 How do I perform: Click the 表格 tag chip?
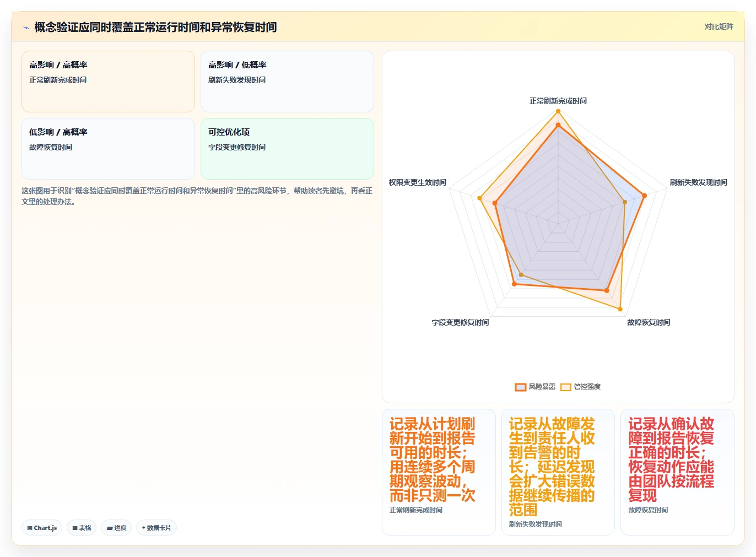point(82,528)
